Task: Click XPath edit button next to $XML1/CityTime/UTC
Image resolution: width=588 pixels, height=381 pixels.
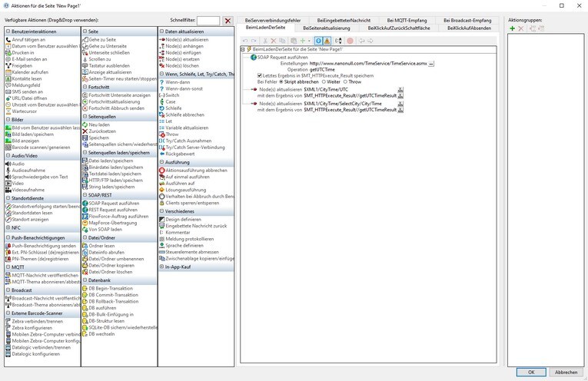Action: (x=401, y=89)
